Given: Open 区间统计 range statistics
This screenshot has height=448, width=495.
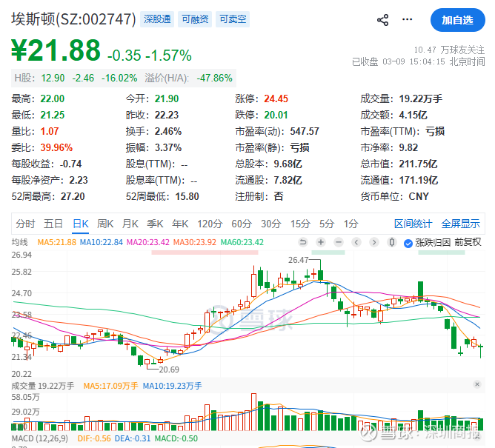Looking at the screenshot, I should tap(413, 224).
